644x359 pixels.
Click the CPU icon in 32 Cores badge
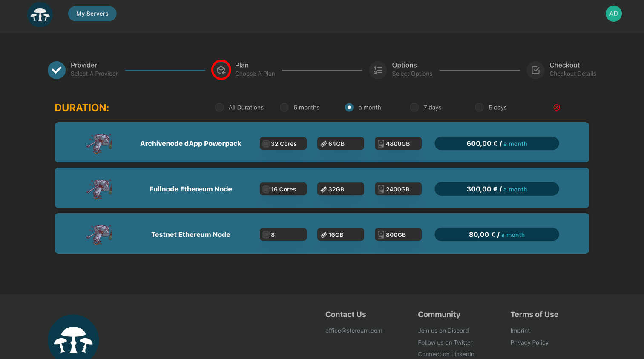point(266,144)
